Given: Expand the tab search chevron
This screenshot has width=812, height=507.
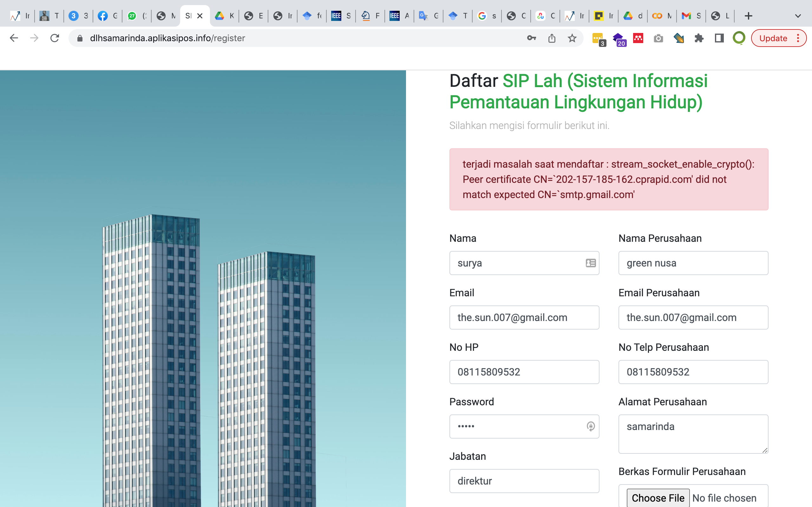Looking at the screenshot, I should 798,16.
